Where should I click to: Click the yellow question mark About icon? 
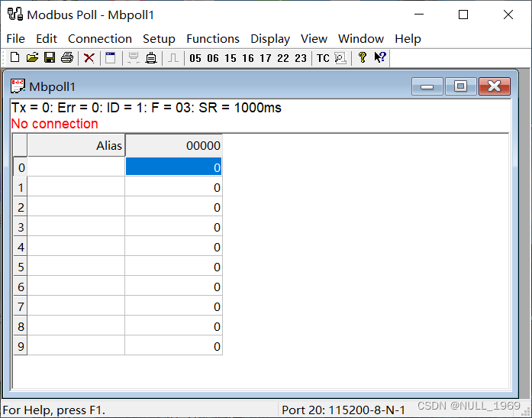click(x=363, y=57)
